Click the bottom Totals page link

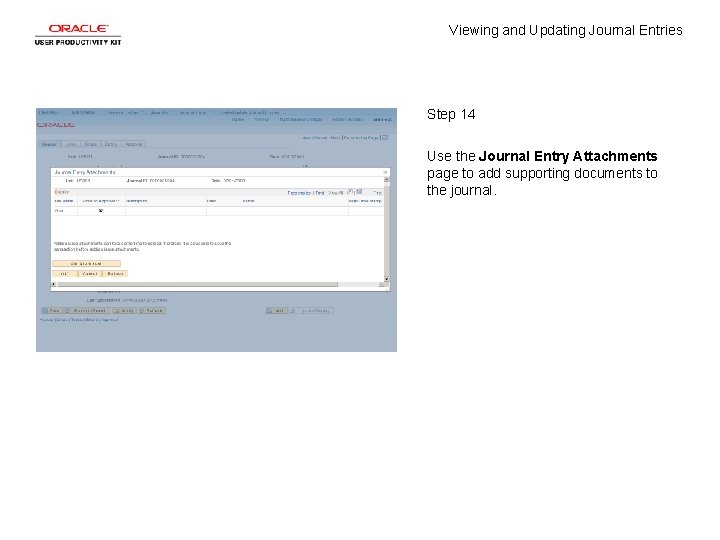click(77, 320)
